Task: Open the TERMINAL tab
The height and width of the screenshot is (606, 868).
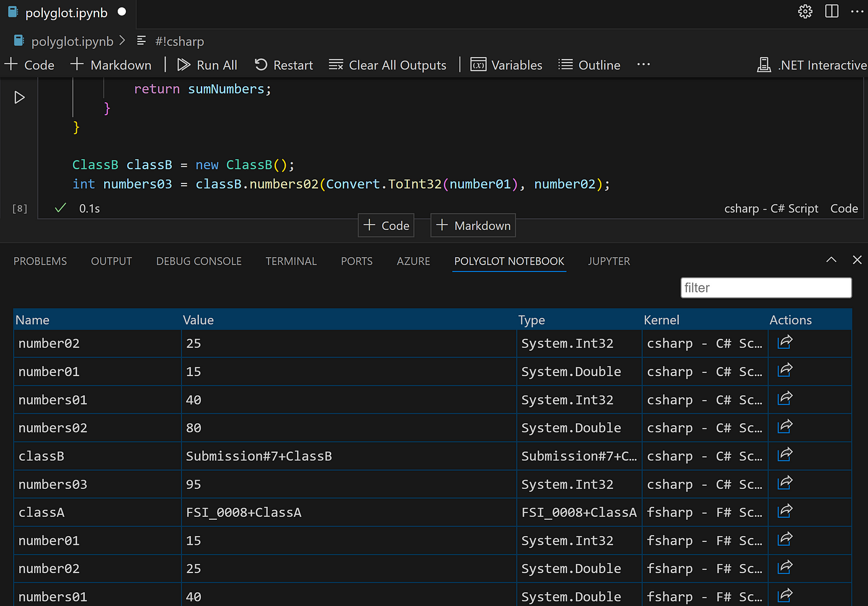Action: pos(291,261)
